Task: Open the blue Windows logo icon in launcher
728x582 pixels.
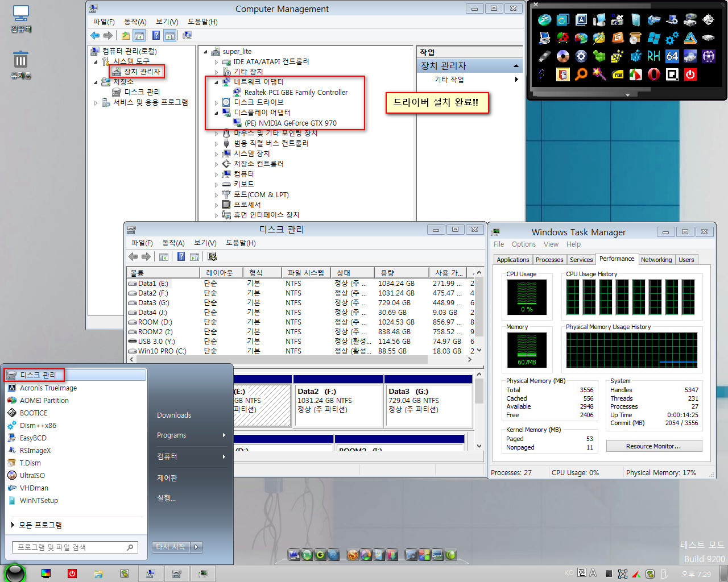Action: (653, 38)
